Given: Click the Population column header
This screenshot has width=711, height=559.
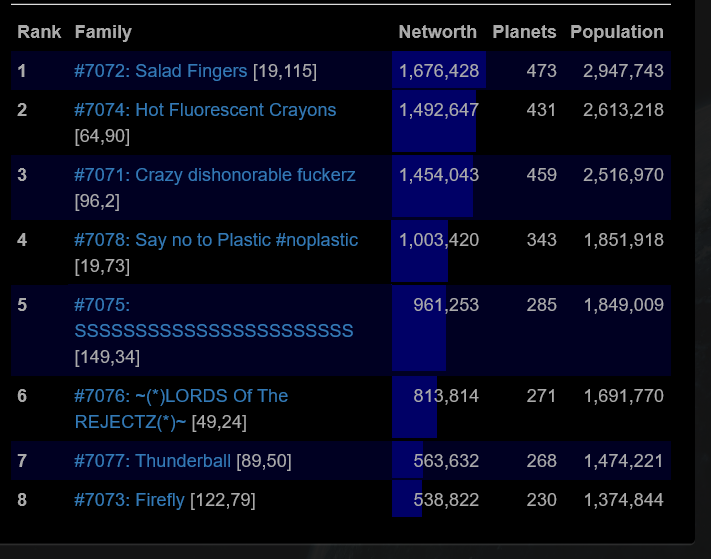Looking at the screenshot, I should (x=616, y=32).
